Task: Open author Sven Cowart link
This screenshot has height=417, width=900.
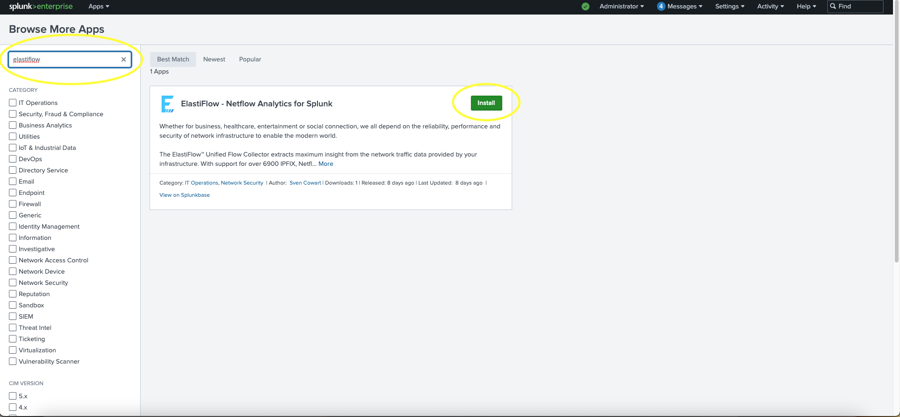Action: [x=306, y=183]
